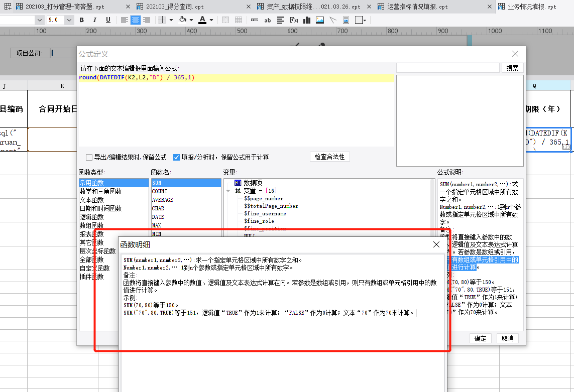Click the function search input field
574x392 pixels.
click(x=448, y=68)
